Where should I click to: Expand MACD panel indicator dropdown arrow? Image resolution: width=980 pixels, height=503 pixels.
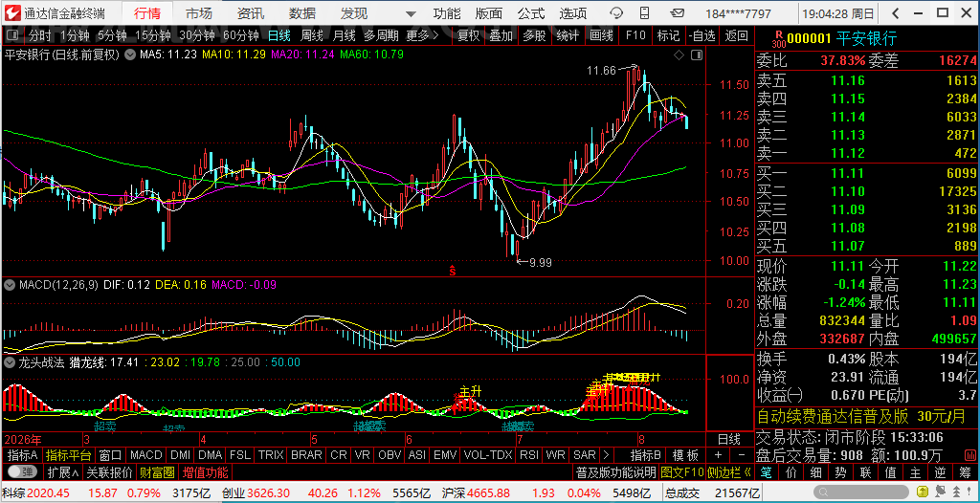[10, 285]
